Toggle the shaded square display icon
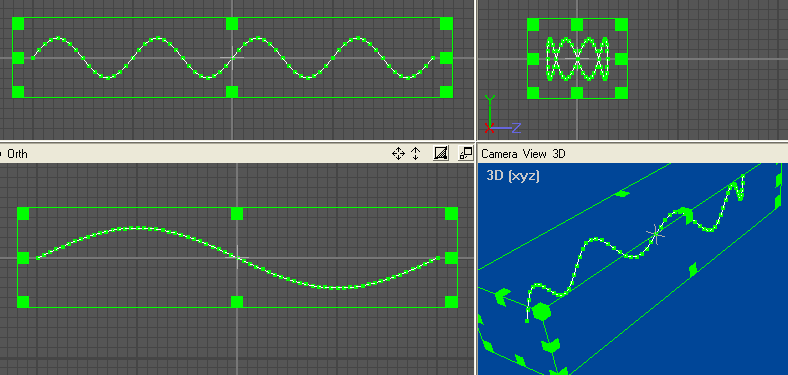Viewport: 788px width, 375px height. point(441,153)
